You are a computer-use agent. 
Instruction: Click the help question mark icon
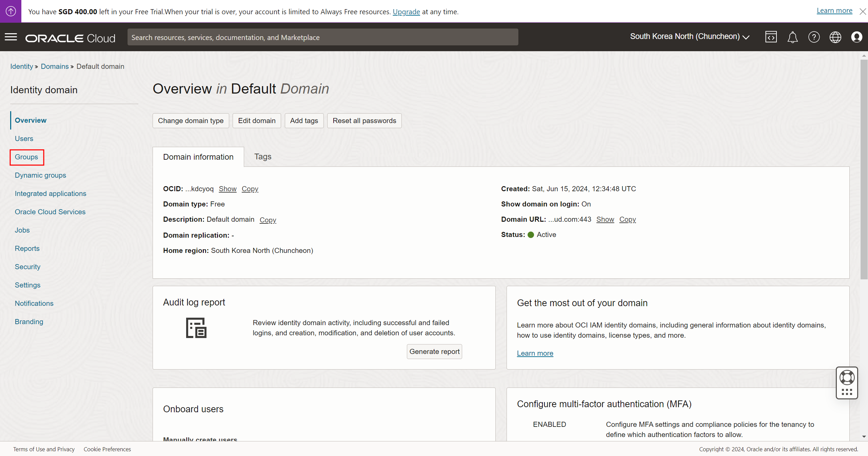(814, 37)
